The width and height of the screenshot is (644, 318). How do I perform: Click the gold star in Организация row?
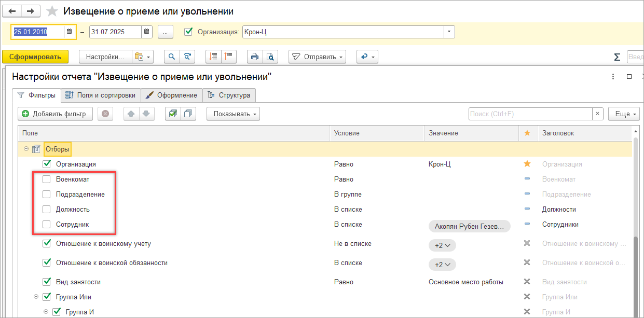527,164
